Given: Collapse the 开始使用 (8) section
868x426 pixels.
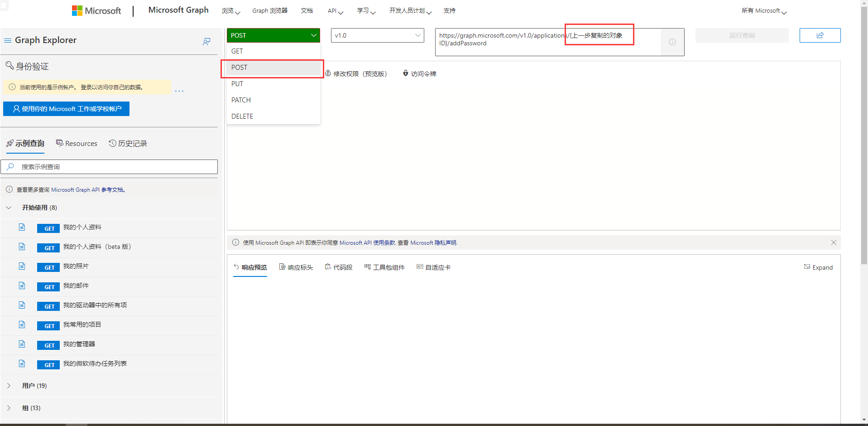Looking at the screenshot, I should [109, 208].
